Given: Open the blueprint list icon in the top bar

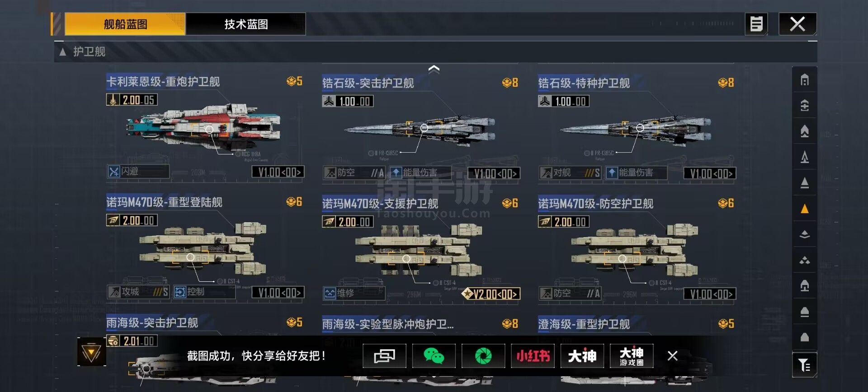Looking at the screenshot, I should tap(756, 24).
